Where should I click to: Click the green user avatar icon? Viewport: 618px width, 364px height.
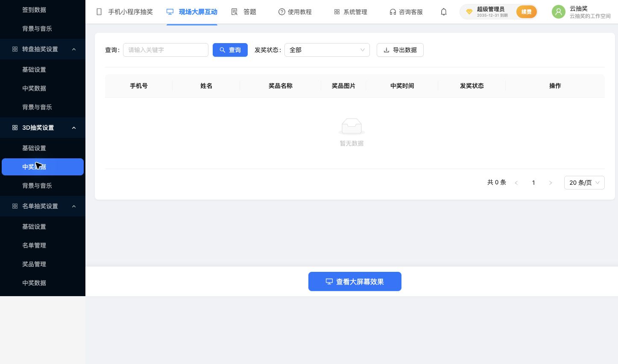[x=559, y=12]
